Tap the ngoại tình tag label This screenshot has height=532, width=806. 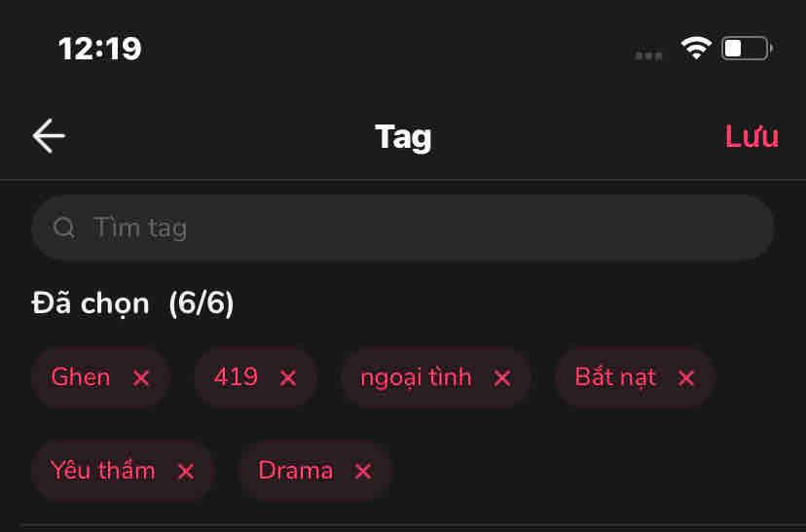click(x=416, y=378)
